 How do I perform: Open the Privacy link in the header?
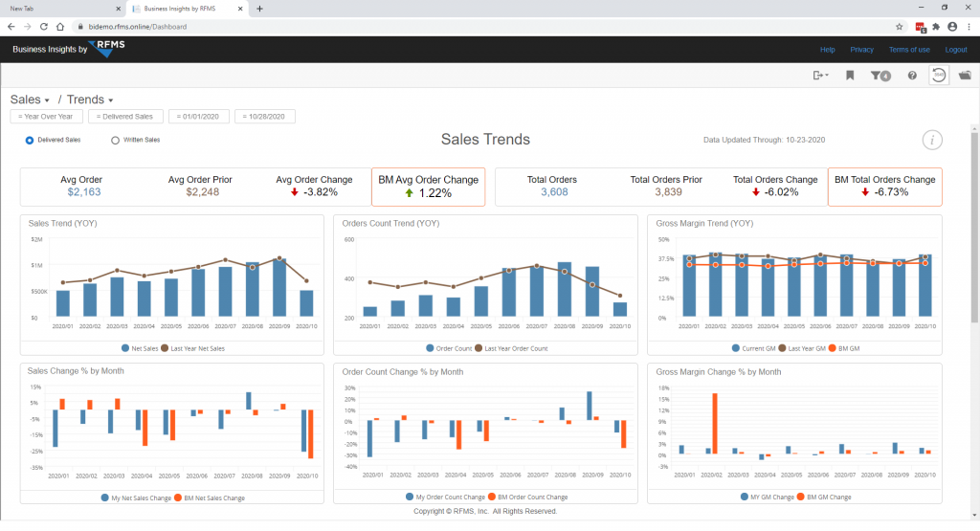861,50
